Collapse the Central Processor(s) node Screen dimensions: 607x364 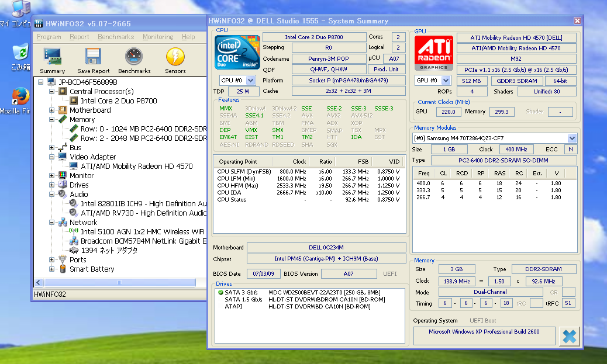51,92
